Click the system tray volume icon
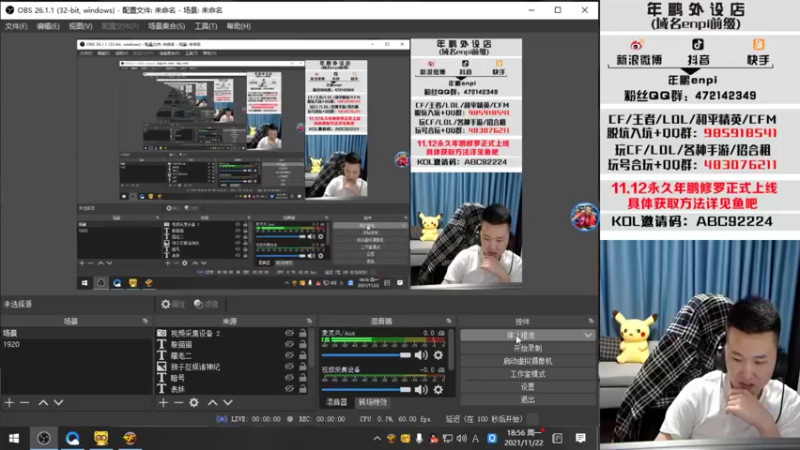 pos(461,438)
